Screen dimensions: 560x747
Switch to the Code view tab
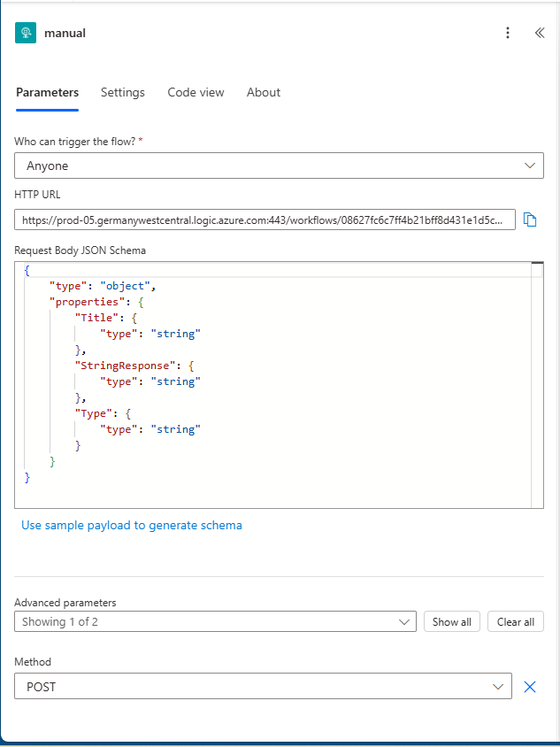point(196,93)
